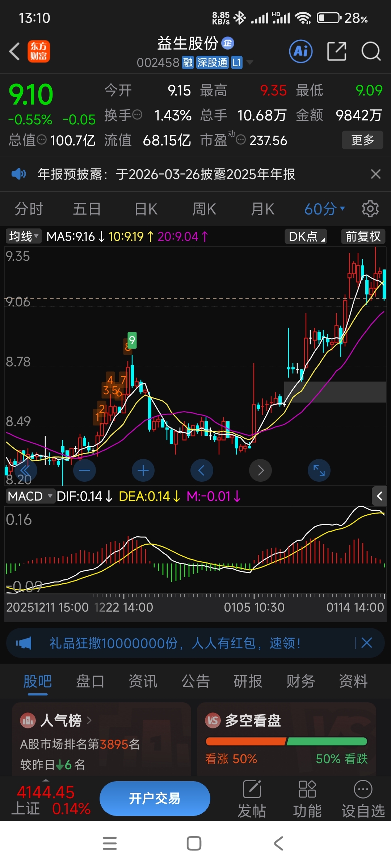The image size is (391, 868).
Task: Tap the 更多 button for more data
Action: [x=362, y=140]
